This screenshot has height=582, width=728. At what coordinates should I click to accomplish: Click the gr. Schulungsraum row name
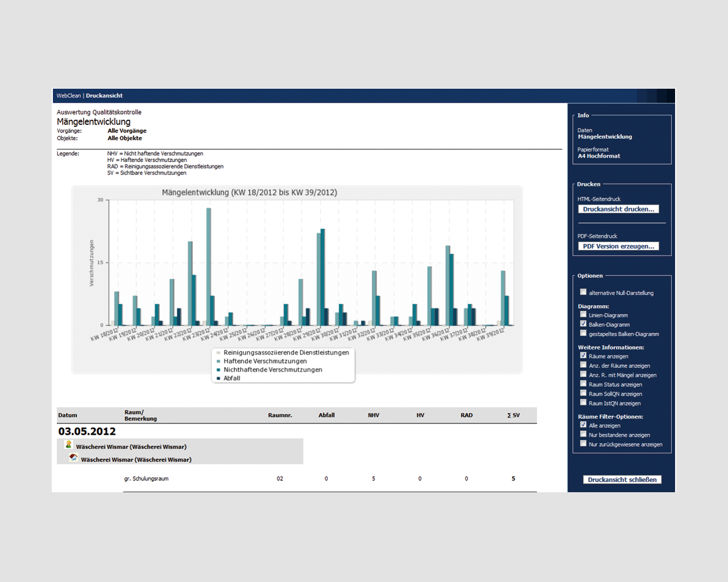pos(146,479)
